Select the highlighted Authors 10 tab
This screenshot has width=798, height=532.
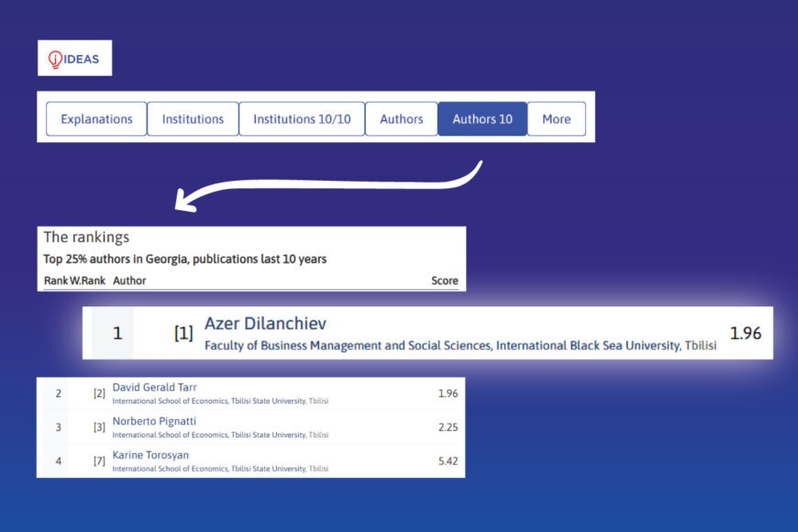coord(482,119)
